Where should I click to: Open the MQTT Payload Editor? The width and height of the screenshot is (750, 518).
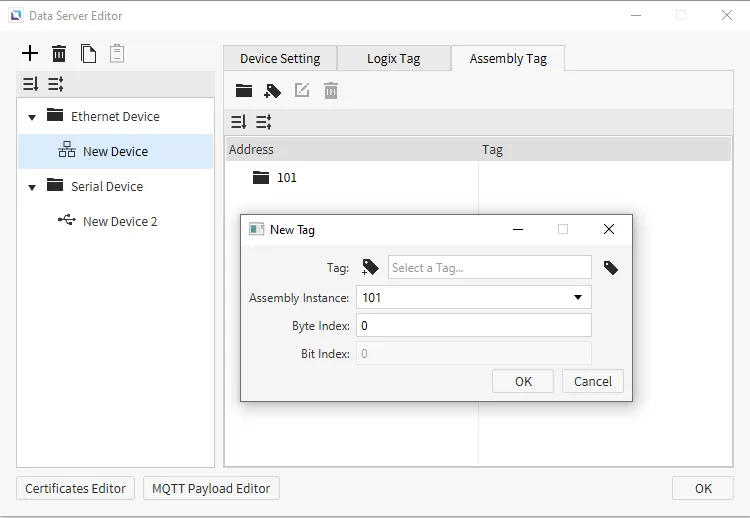pos(211,488)
